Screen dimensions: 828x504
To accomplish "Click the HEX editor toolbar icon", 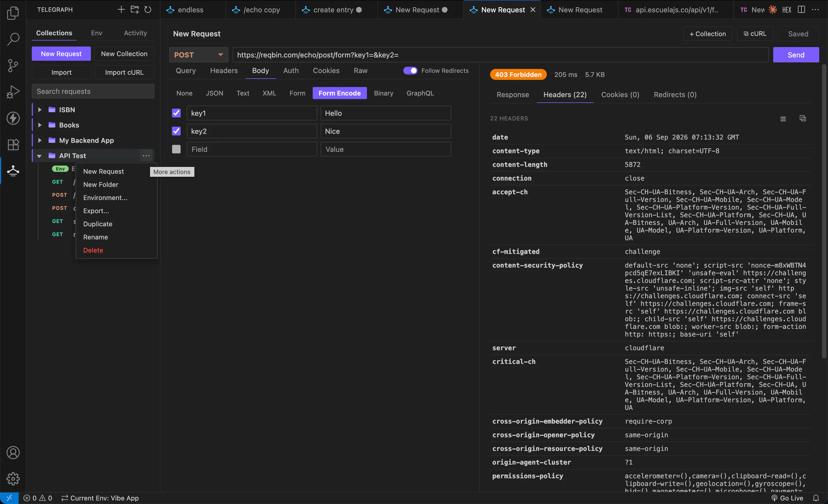I will 787,9.
